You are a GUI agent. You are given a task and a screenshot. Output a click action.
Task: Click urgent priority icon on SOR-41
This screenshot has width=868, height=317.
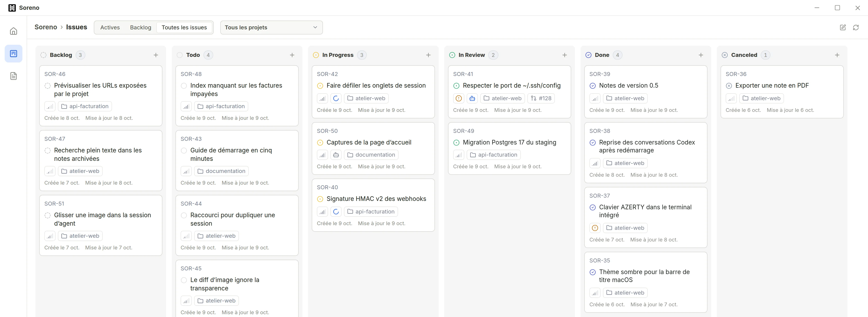[458, 98]
